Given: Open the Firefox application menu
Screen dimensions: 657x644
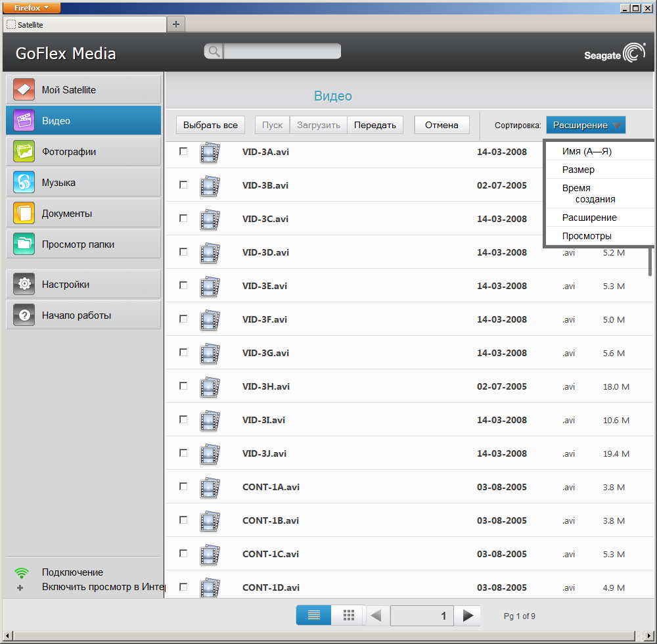Looking at the screenshot, I should [x=32, y=7].
